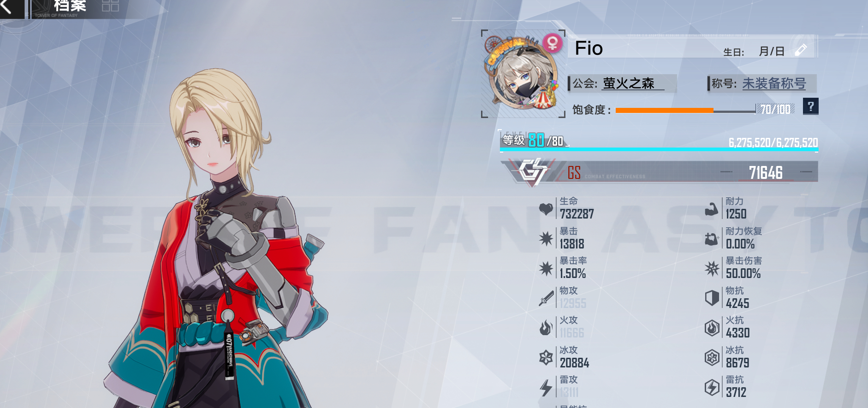
Task: Click the birthday 月/日 field
Action: coord(772,51)
